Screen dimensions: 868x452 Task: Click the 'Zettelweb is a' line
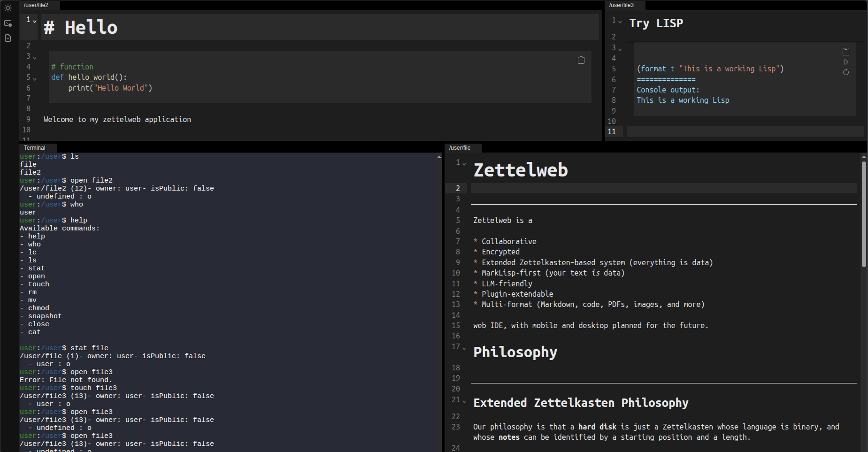point(503,221)
